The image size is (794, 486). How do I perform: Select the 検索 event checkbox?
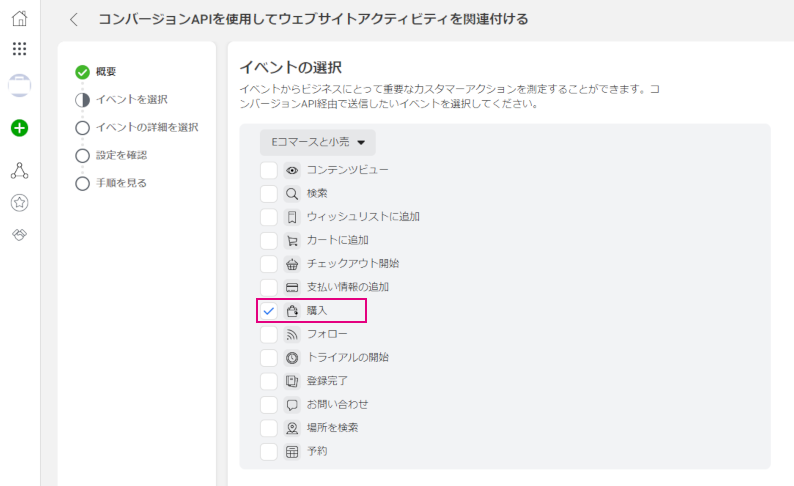(269, 193)
